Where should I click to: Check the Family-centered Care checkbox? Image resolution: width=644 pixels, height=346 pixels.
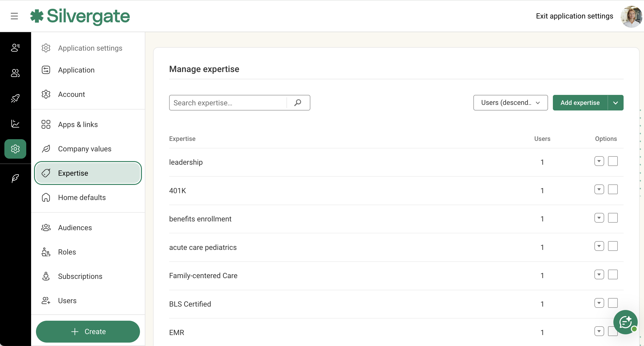coord(613,275)
